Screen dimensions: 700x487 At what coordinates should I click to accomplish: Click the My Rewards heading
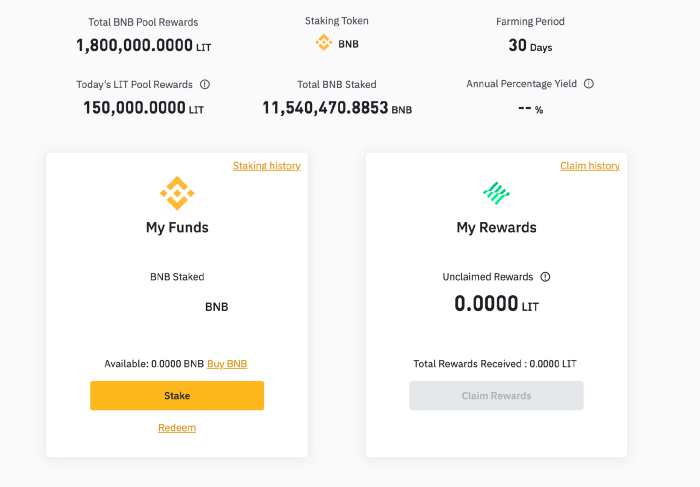496,228
